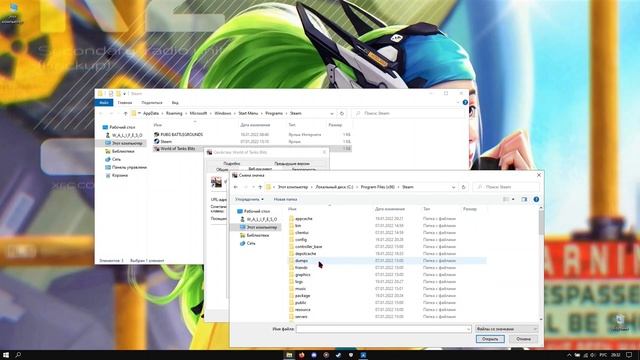Select Корзина in Explorer sidebar

[x=117, y=175]
